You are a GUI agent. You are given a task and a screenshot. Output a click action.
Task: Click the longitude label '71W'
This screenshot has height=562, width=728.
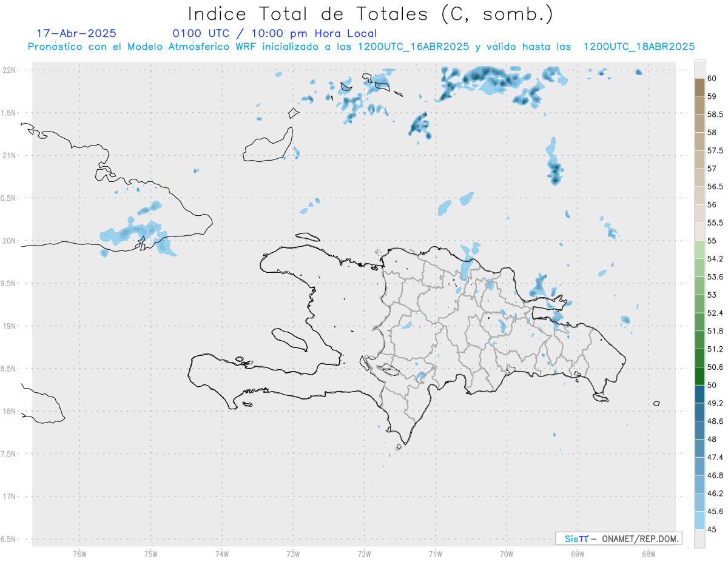(x=435, y=554)
